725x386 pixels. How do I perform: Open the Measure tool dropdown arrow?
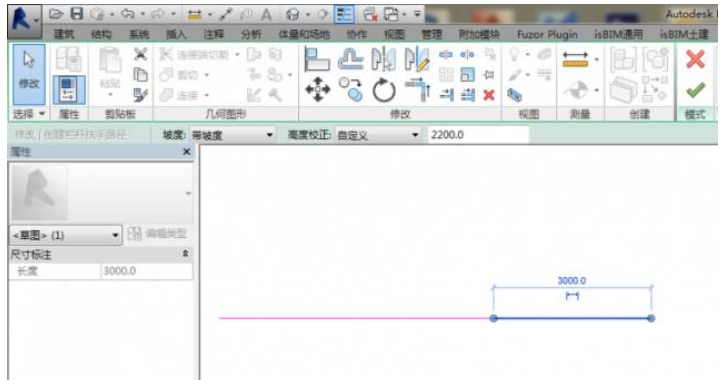point(596,60)
